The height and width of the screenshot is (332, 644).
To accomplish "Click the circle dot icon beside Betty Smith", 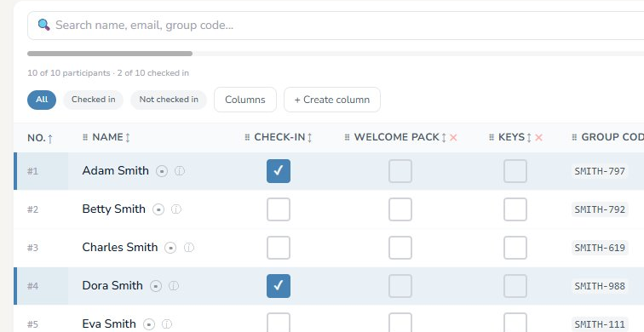I will tap(158, 209).
